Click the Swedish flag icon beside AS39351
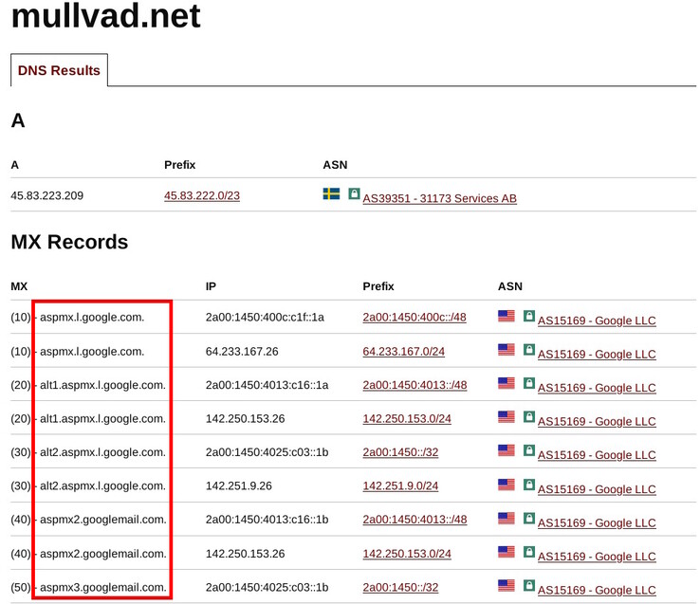The height and width of the screenshot is (604, 700). (x=331, y=193)
